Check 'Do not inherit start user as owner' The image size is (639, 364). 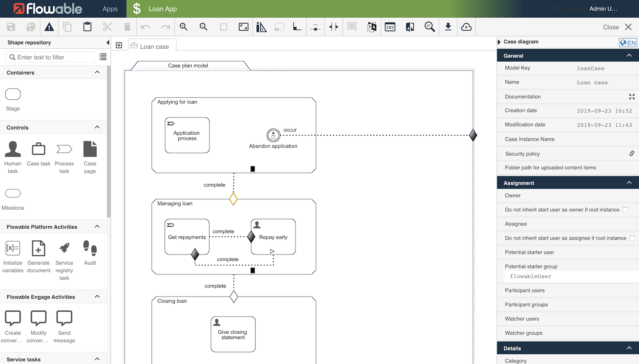click(625, 209)
